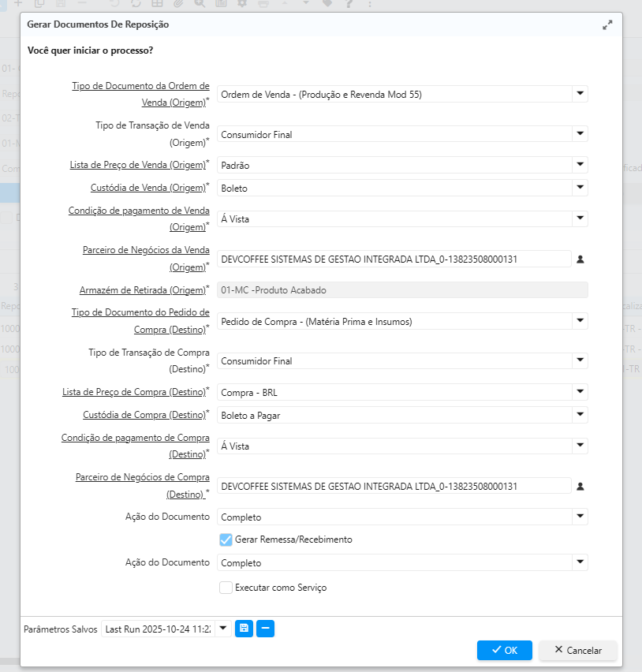
Task: Expand Condição de pagamento de Venda dropdown
Action: [x=580, y=218]
